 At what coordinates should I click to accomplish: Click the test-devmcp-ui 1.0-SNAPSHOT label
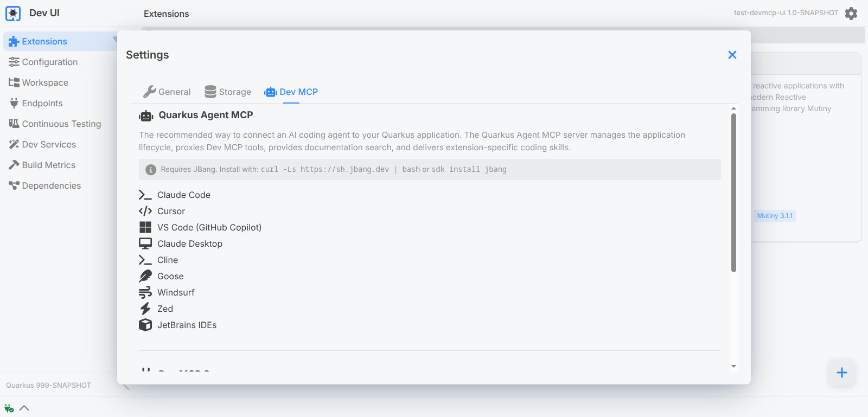(x=786, y=13)
